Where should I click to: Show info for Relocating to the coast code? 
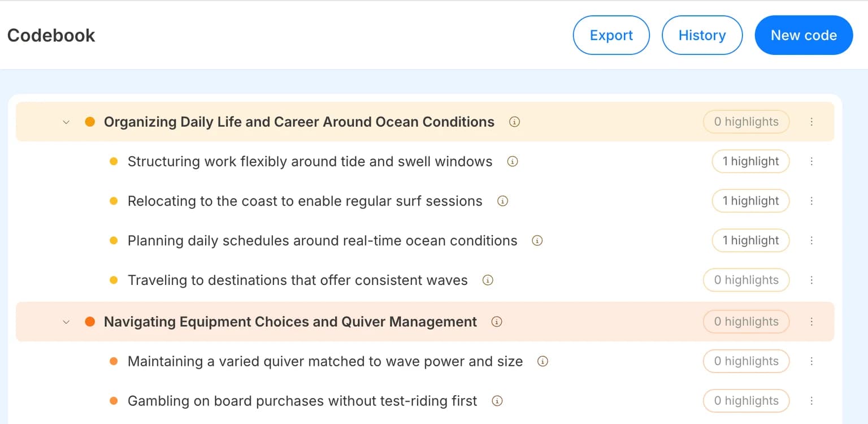(x=502, y=201)
